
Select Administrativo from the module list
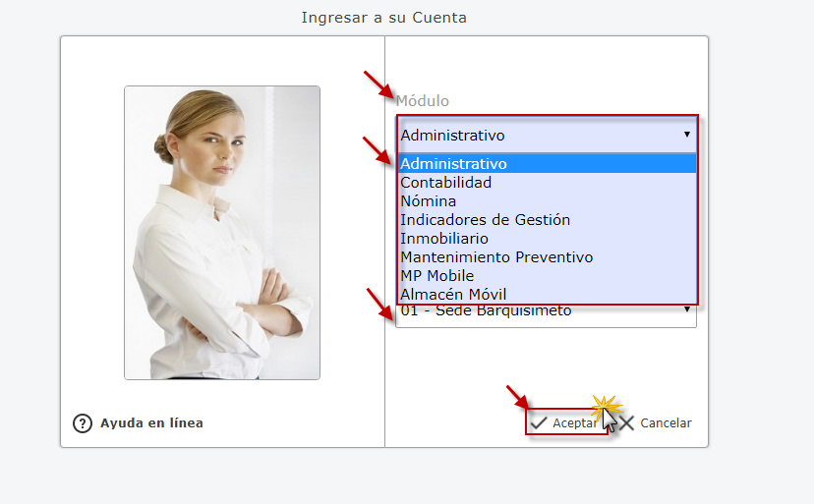547,163
